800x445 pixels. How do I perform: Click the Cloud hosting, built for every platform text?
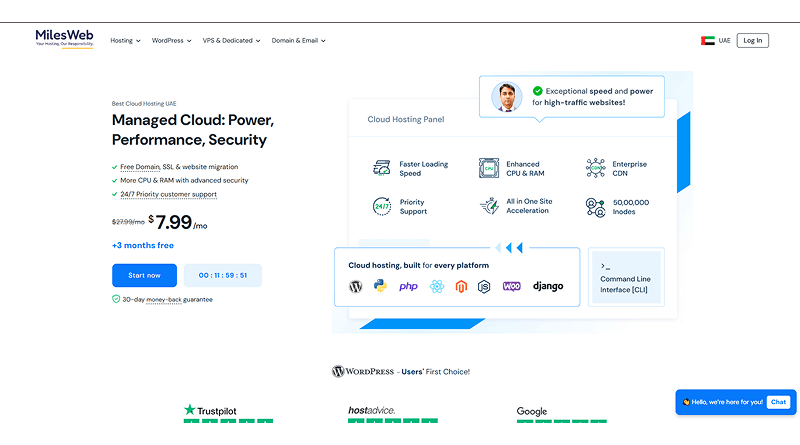pos(418,265)
